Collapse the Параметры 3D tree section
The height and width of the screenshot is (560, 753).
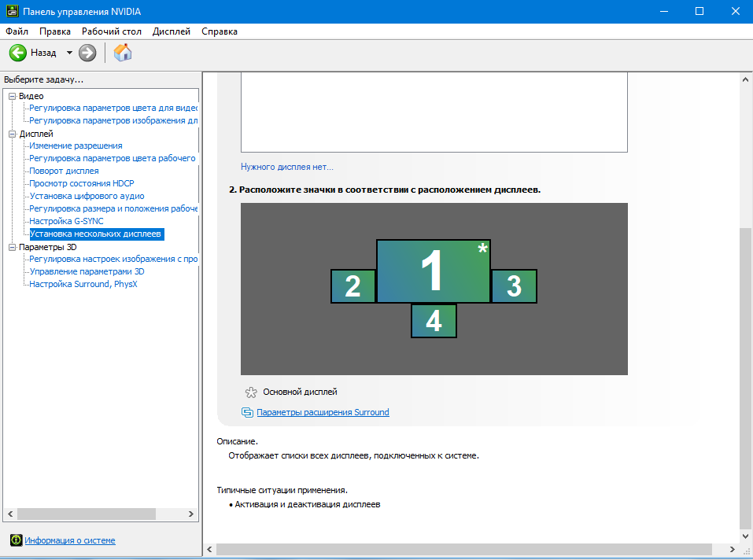coord(13,247)
